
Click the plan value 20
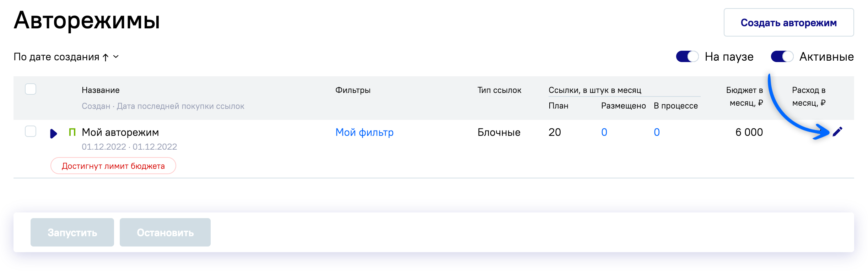click(555, 132)
